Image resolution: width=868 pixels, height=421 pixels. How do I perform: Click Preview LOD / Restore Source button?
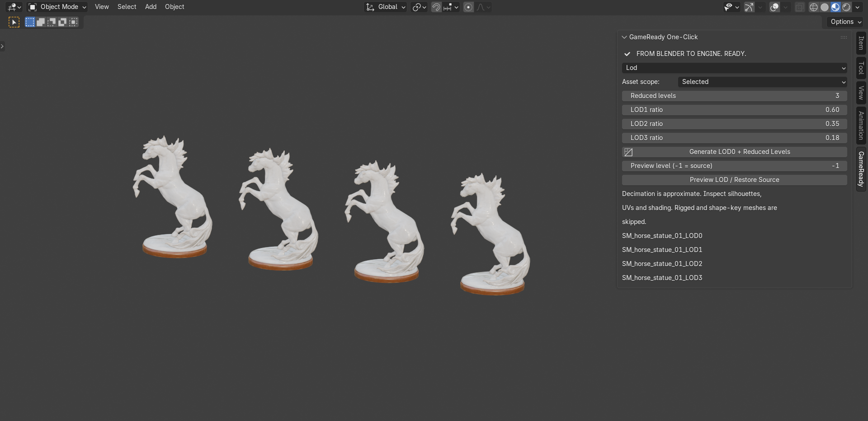tap(734, 180)
